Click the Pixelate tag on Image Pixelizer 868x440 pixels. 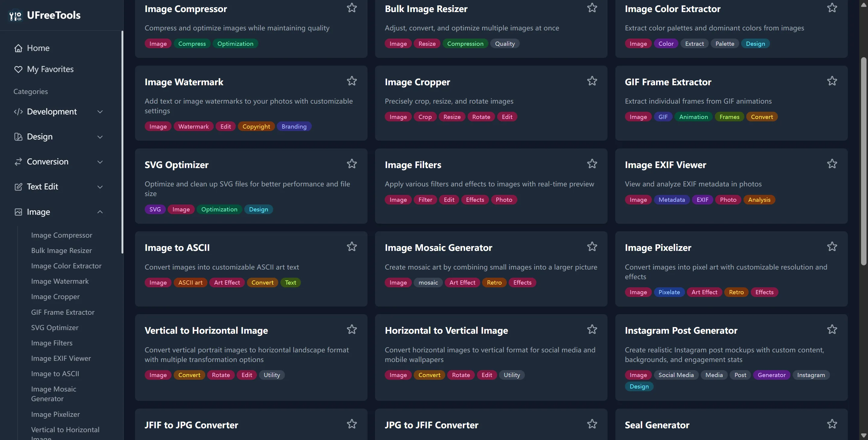[669, 292]
